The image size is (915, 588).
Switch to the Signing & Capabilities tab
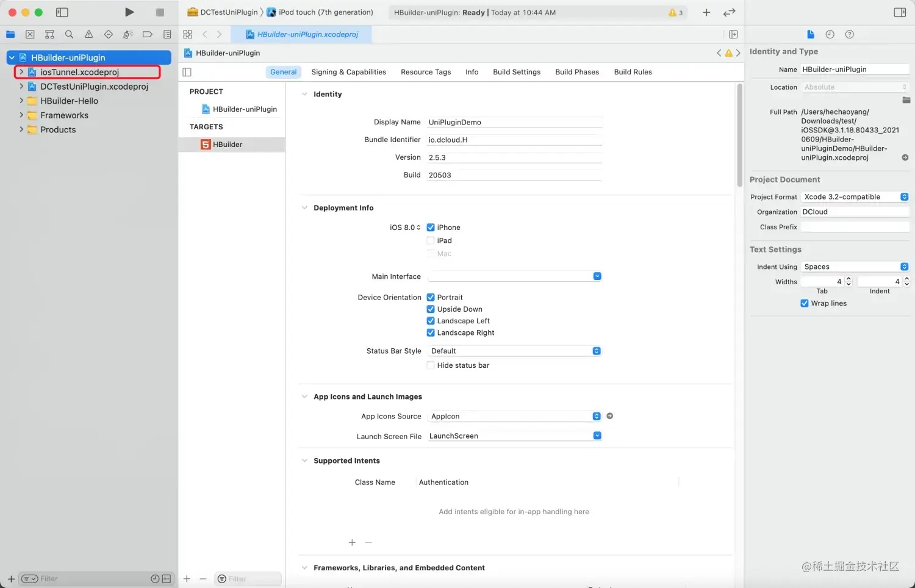tap(348, 72)
